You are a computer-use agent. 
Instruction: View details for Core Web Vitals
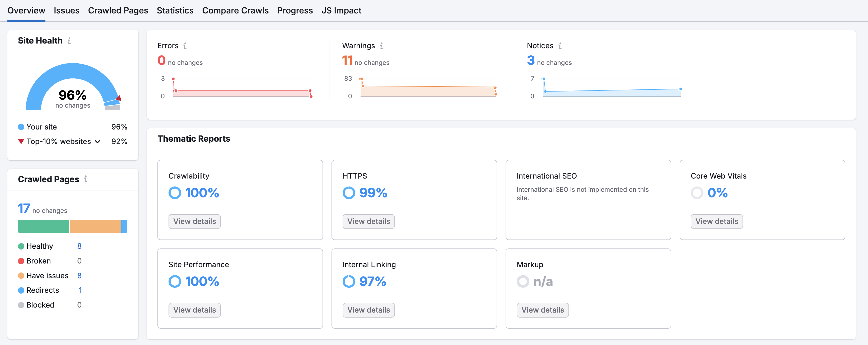717,222
